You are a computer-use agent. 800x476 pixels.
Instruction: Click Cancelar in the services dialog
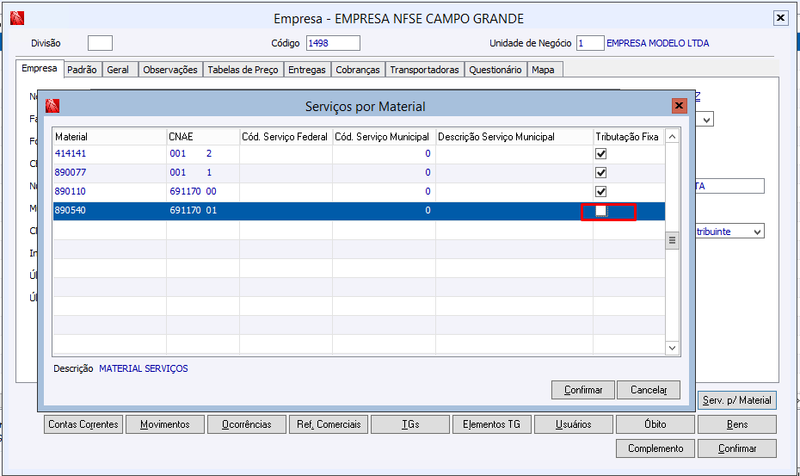[648, 390]
